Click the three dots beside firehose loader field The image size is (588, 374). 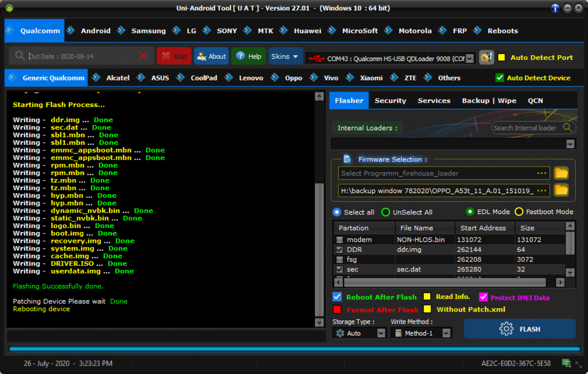(542, 173)
